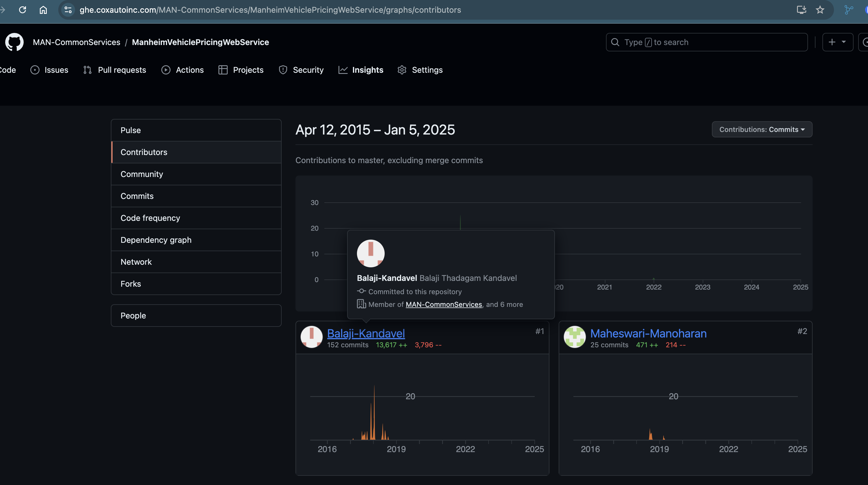This screenshot has width=868, height=485.
Task: Expand the create-new dropdown arrow
Action: click(x=844, y=42)
